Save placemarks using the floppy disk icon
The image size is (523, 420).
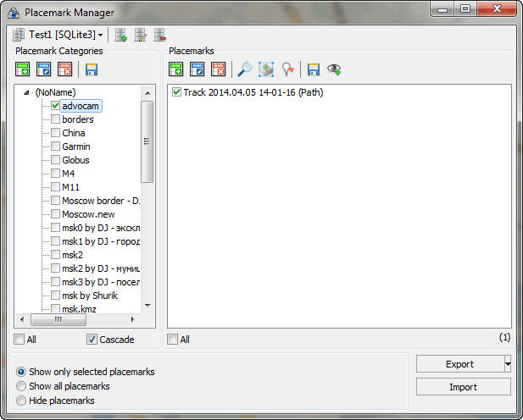tap(314, 69)
